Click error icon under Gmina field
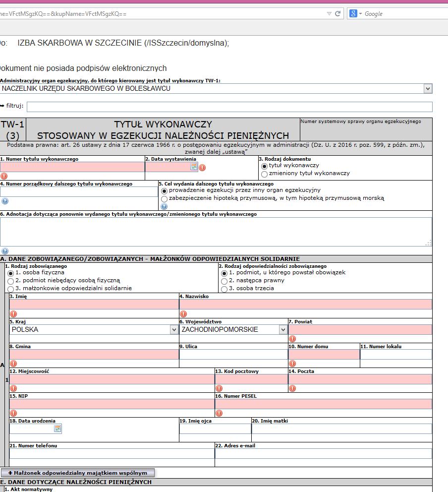Screen dimensions: 448x492 [13, 364]
